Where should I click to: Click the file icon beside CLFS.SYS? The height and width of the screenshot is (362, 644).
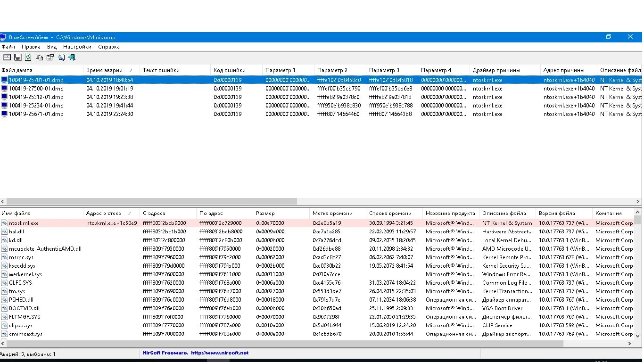5,282
